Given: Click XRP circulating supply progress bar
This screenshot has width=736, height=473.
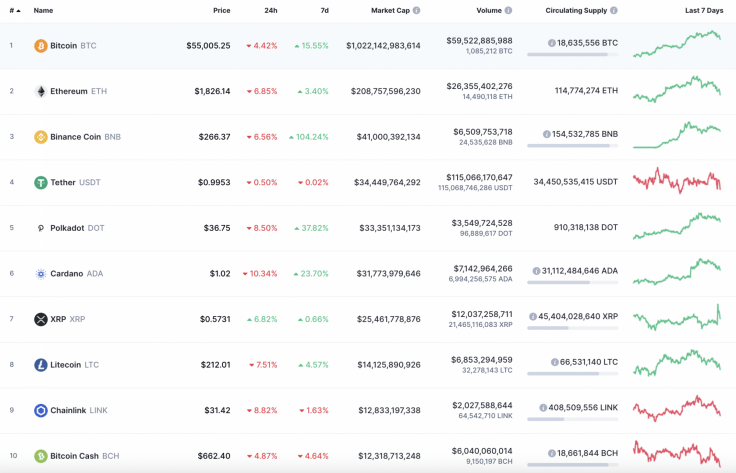Looking at the screenshot, I should tap(572, 328).
